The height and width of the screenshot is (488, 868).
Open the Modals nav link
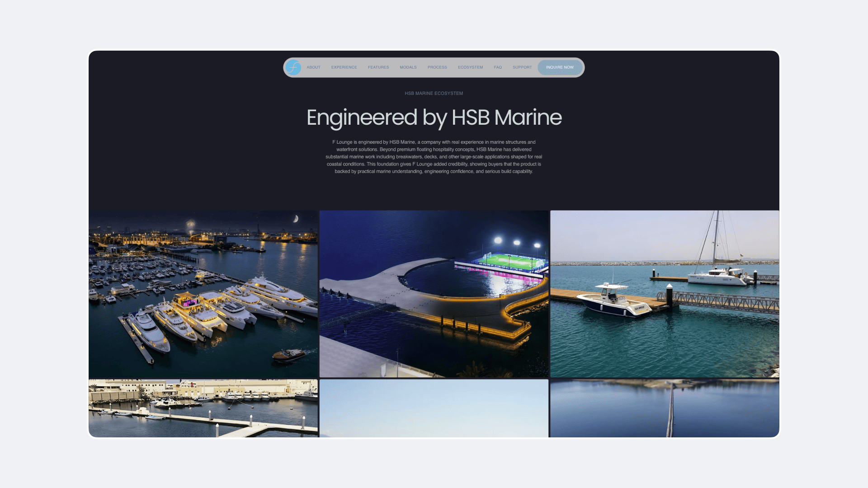408,67
